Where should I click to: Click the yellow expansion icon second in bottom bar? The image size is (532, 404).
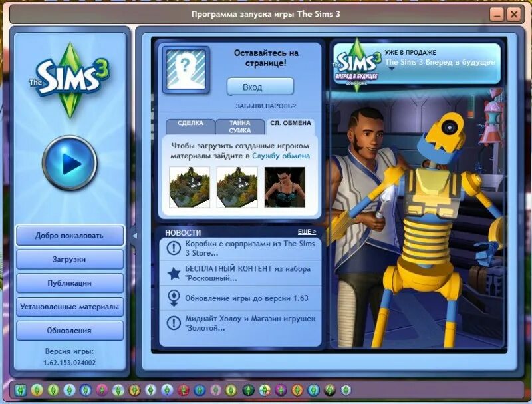[x=37, y=391]
